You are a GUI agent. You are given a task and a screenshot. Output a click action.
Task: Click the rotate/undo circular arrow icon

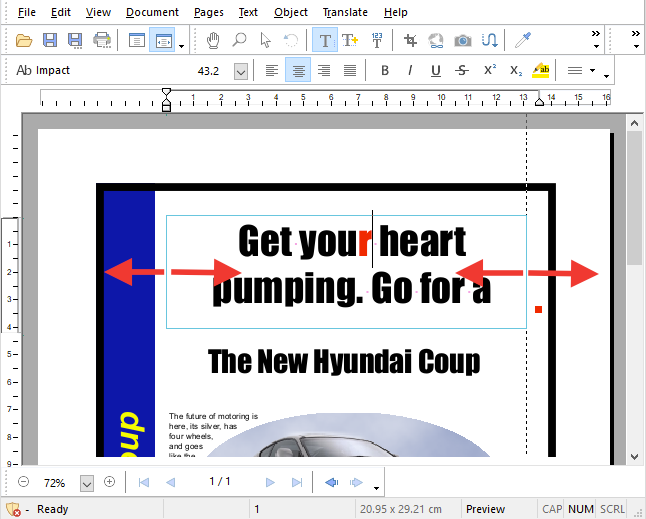point(291,40)
